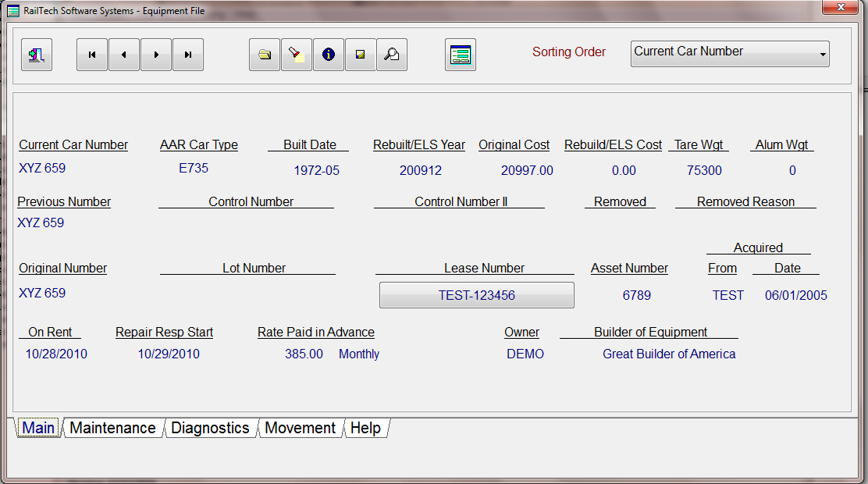Viewport: 868px width, 484px height.
Task: Click the Rate Paid value 385.00
Action: [304, 354]
